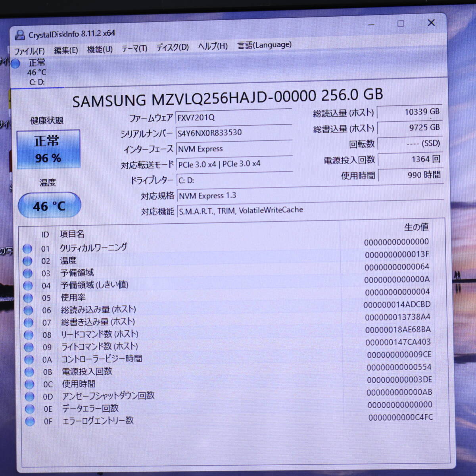Click raw value 0000000000013F

[x=397, y=254]
